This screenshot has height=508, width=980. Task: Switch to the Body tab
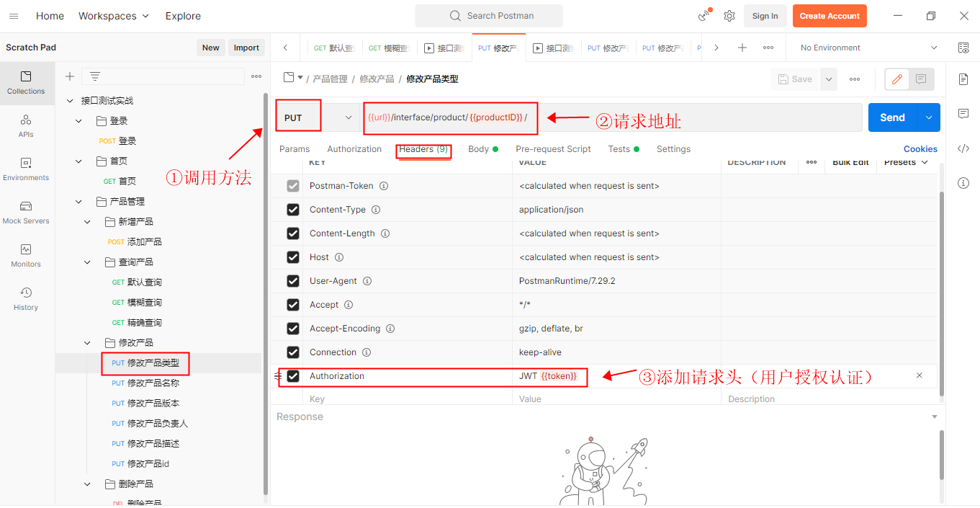coord(482,149)
